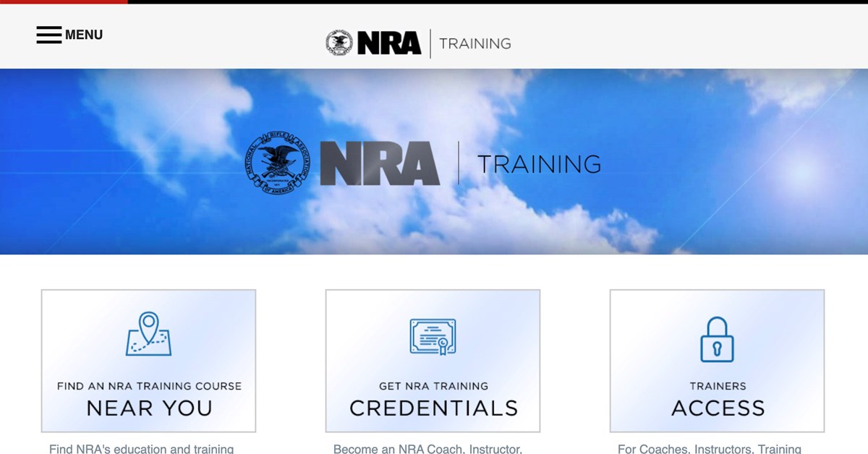Screen dimensions: 868x454
Task: Click the NRA wordmark in the header
Action: (389, 43)
